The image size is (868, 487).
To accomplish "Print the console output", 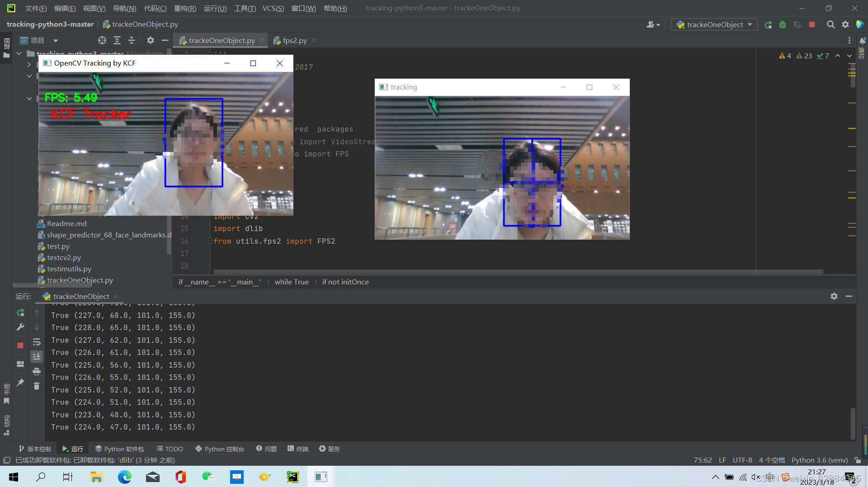I will (37, 371).
